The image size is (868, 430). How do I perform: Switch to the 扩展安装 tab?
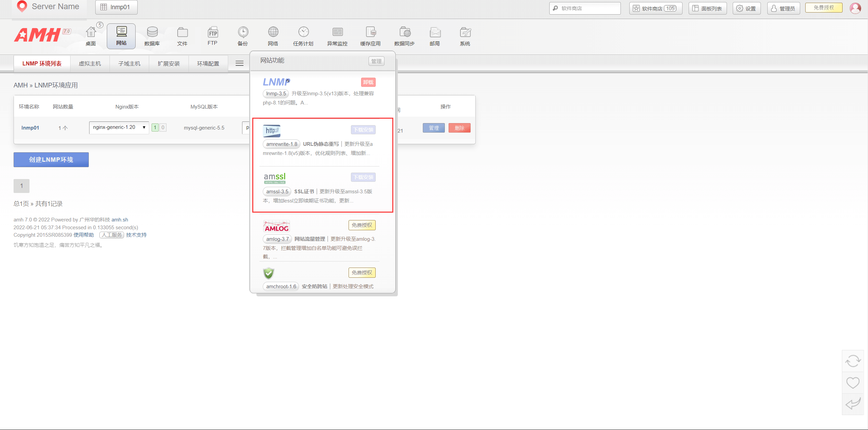[x=169, y=63]
